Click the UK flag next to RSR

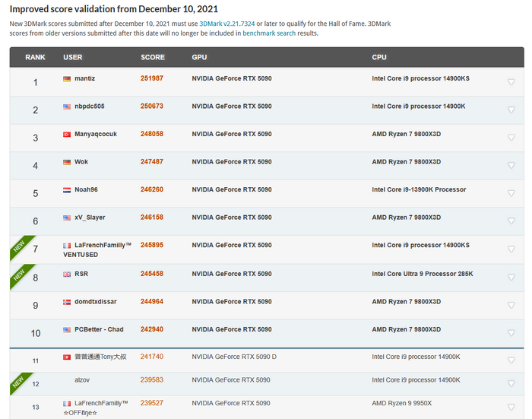(67, 275)
